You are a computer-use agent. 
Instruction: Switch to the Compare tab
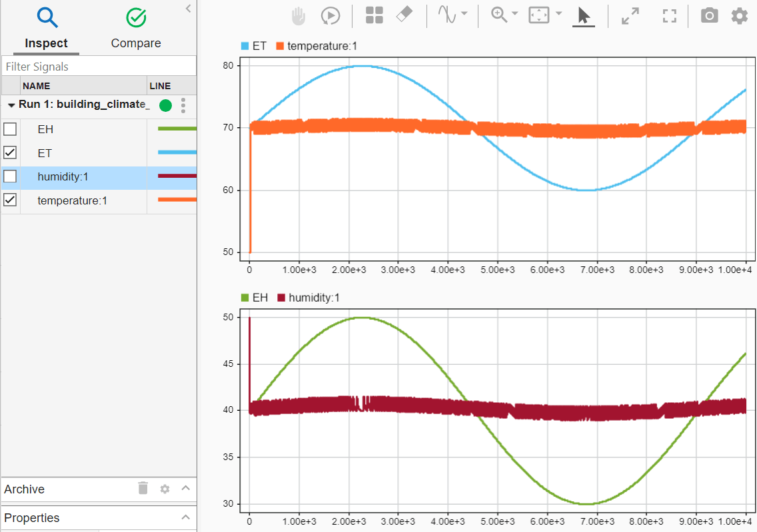pos(135,28)
